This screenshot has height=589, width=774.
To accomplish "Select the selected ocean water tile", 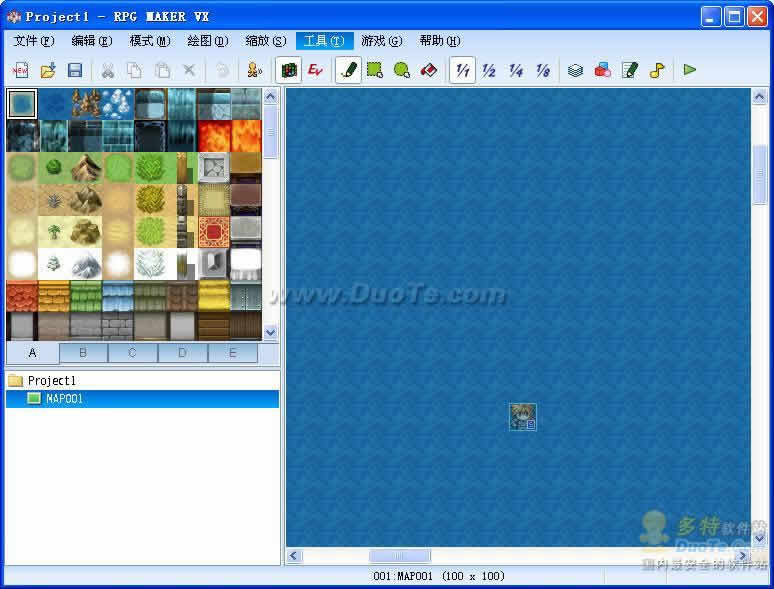I will coord(22,104).
